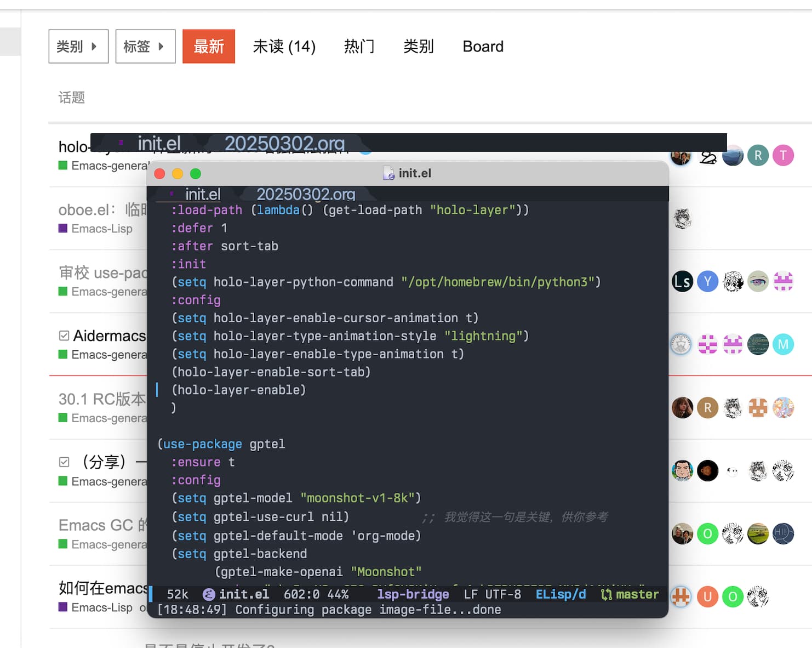Open dark HI avatar in Emacs GC row
Screen dimensions: 812x648
784,534
